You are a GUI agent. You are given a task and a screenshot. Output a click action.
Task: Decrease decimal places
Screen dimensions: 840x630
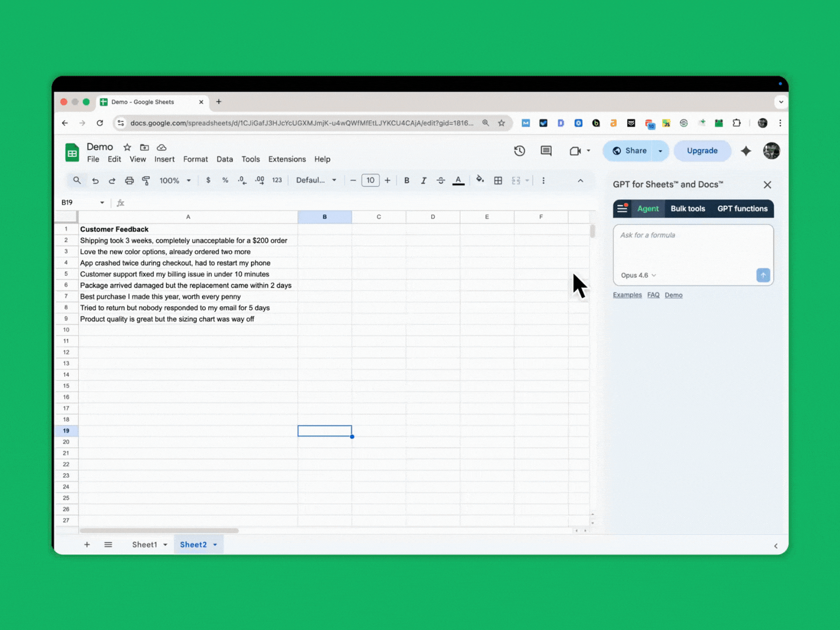click(242, 180)
